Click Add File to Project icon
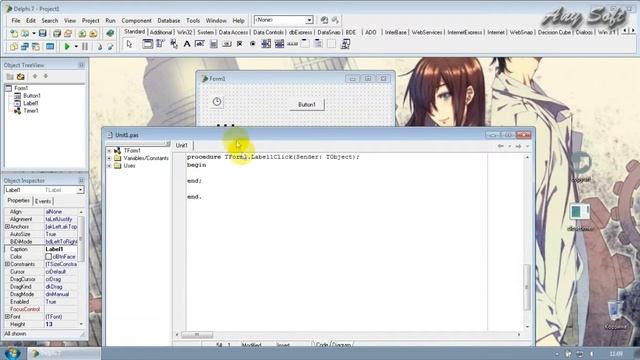This screenshot has width=640, height=360. pyautogui.click(x=82, y=33)
